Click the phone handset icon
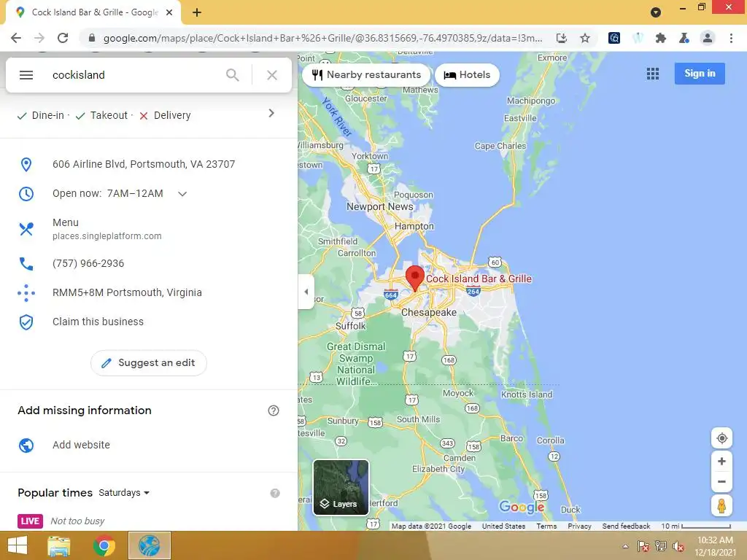 [x=26, y=264]
